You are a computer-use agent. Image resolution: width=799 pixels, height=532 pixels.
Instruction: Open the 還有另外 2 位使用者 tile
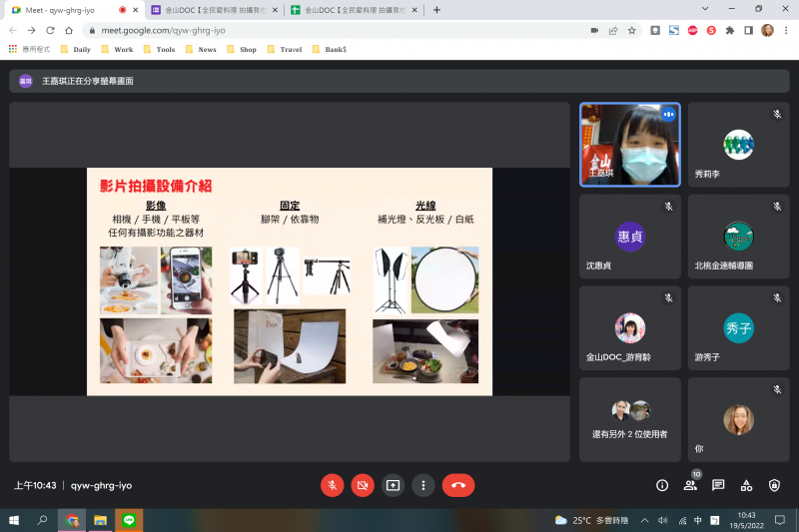click(x=630, y=419)
